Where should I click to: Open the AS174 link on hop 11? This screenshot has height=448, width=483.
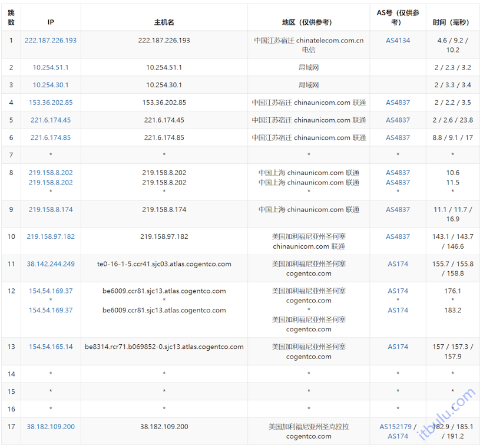[x=398, y=264]
